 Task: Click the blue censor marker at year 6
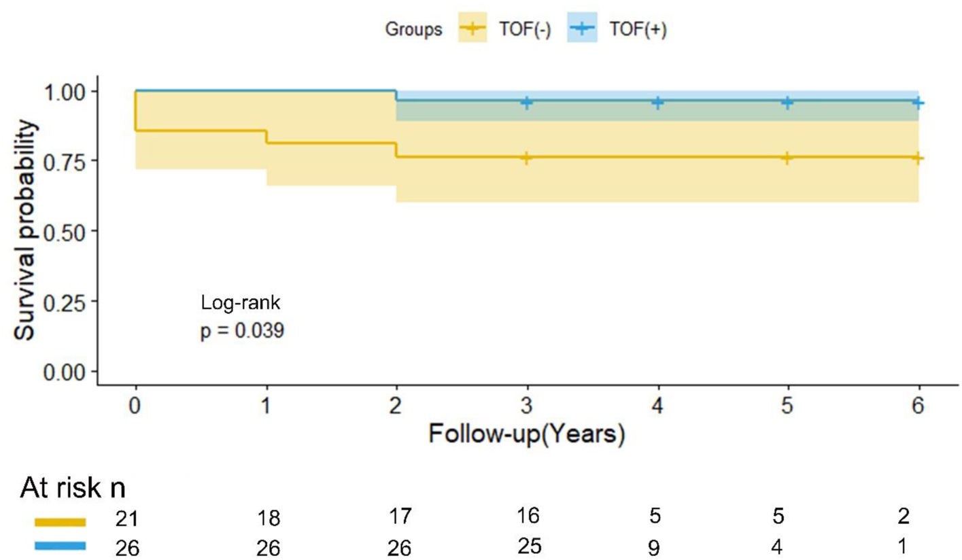click(x=918, y=102)
